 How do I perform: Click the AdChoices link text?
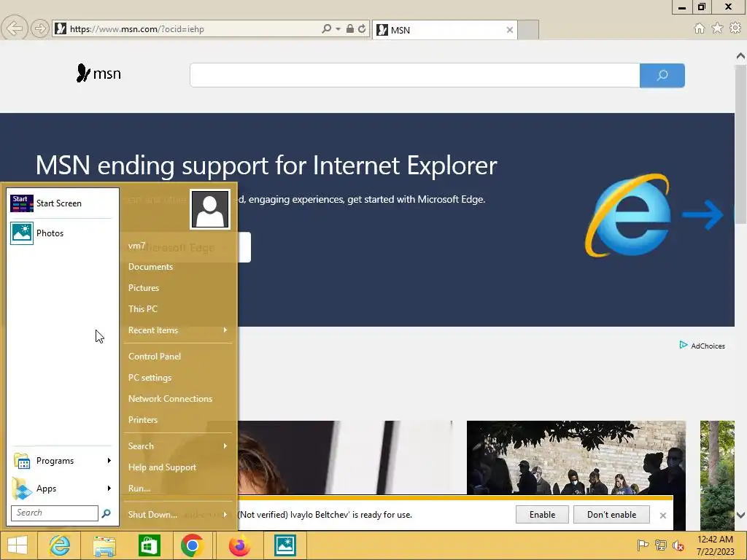708,346
